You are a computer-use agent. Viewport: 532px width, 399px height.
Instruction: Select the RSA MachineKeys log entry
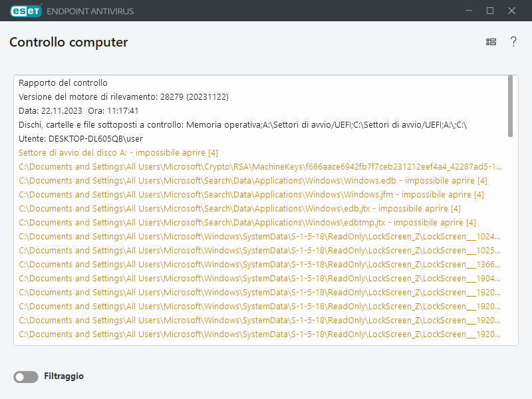[x=259, y=167]
